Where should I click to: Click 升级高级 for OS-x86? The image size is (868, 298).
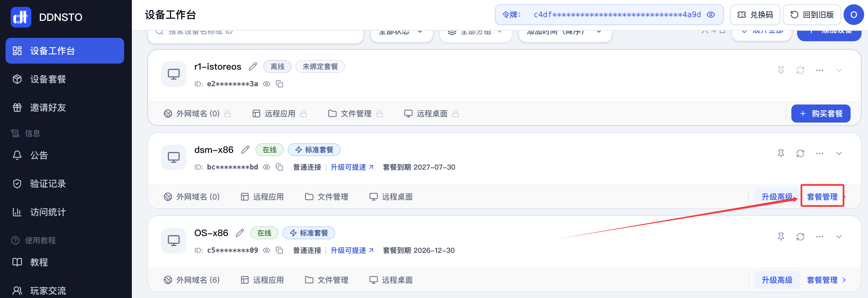click(777, 280)
